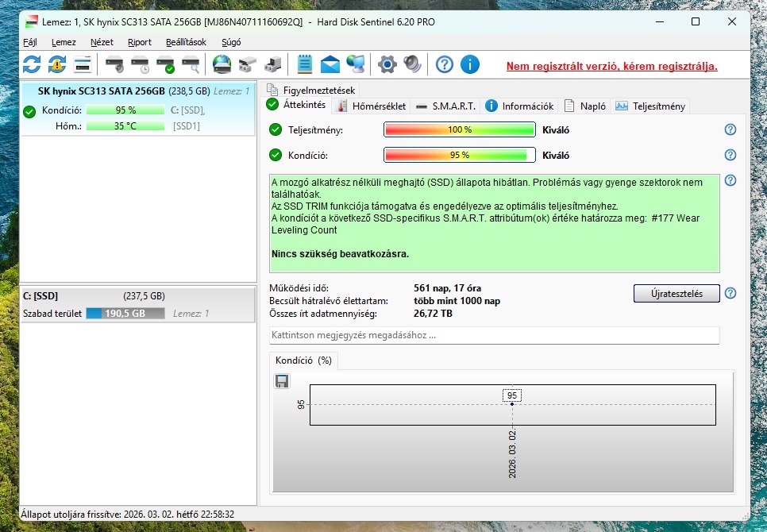767x532 pixels.
Task: Click the Hőm. 35 °C bar in left panel
Action: 125,126
